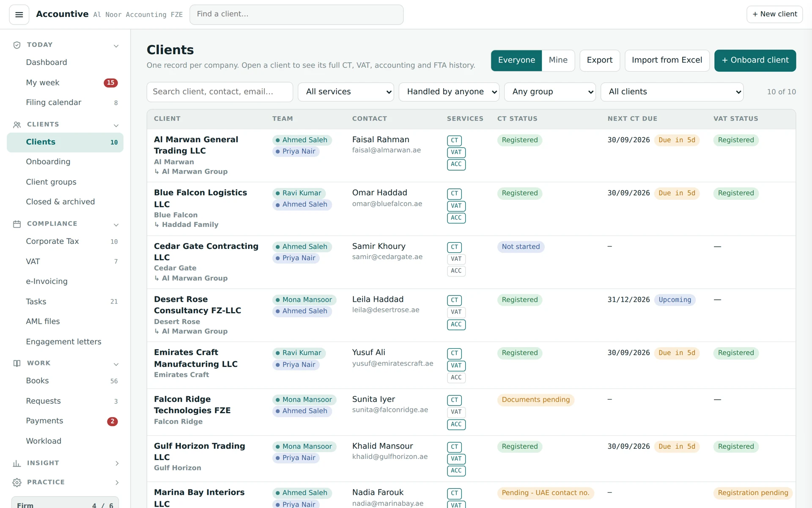This screenshot has width=812, height=508.
Task: Focus the Find a client search box
Action: point(296,14)
